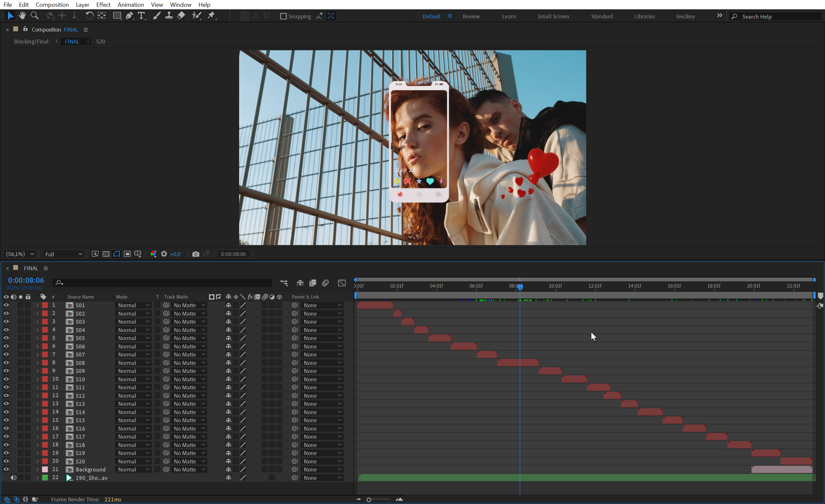
Task: Select the Pen tool in toolbar
Action: [129, 16]
